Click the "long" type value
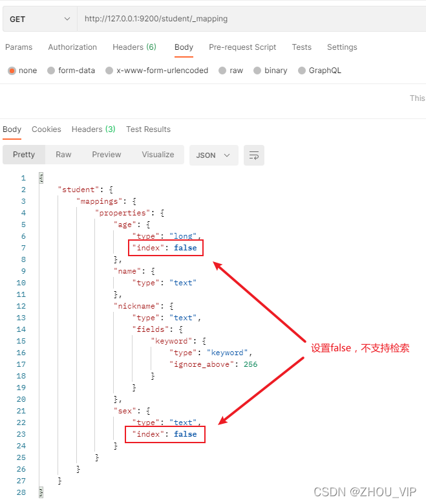This screenshot has height=504, width=426. 183,236
